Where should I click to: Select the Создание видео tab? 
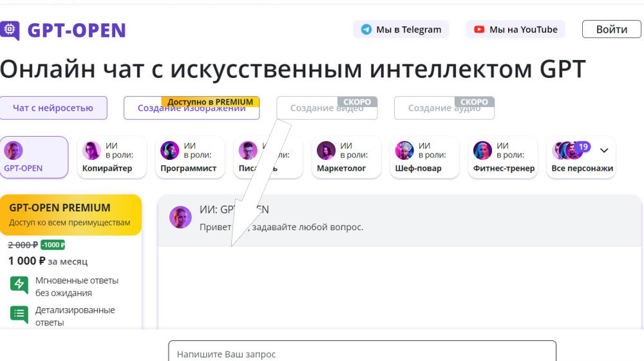pyautogui.click(x=327, y=108)
